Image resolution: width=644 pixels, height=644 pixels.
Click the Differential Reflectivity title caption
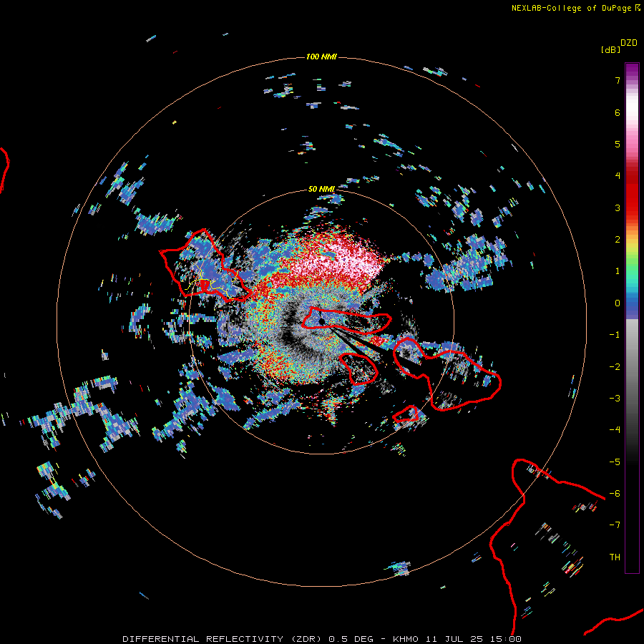coord(322,639)
